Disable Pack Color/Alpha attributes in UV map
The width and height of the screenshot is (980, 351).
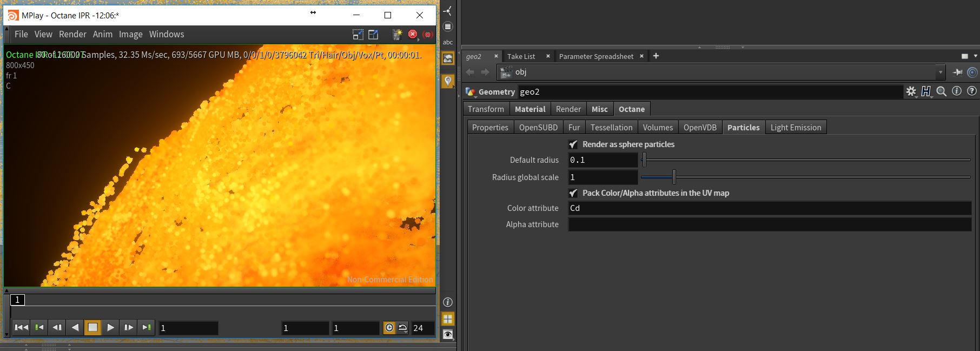[x=573, y=193]
